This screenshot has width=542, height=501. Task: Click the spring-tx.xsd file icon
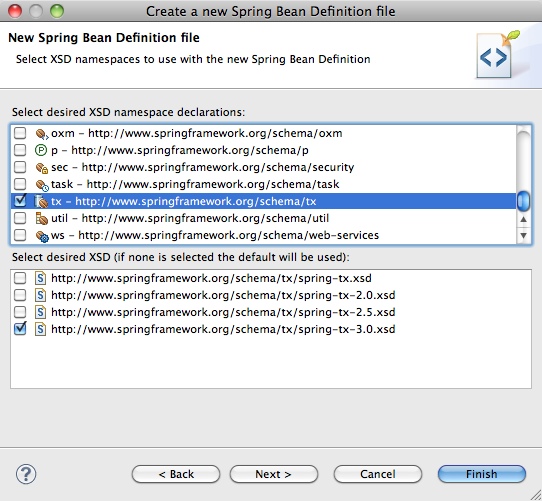click(x=40, y=278)
